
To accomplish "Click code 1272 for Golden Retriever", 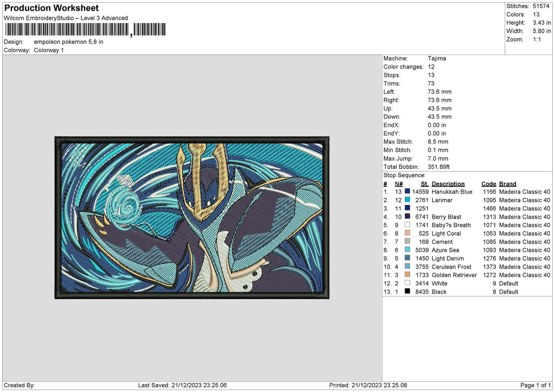I will click(489, 275).
